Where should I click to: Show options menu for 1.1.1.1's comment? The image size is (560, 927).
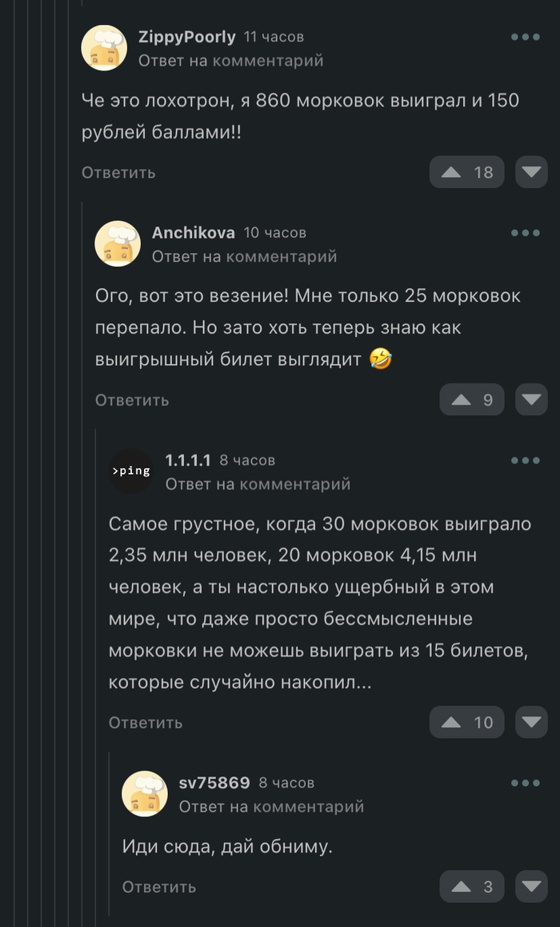coord(526,460)
